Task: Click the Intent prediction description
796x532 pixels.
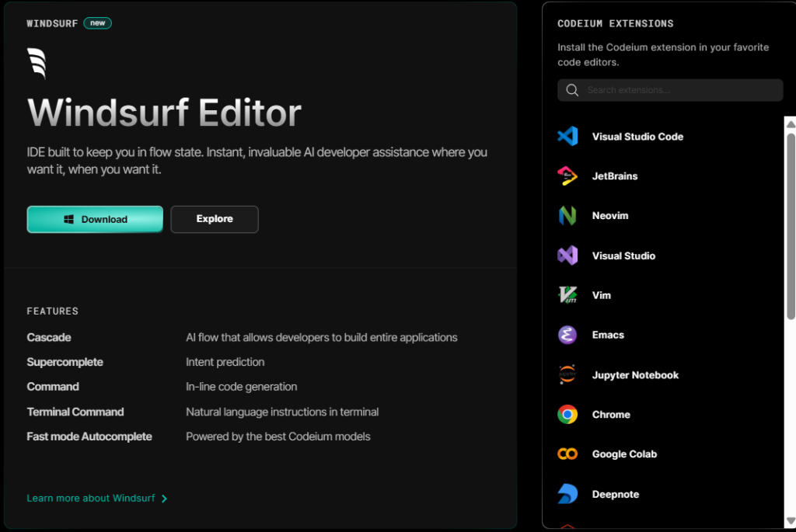Action: (x=225, y=362)
